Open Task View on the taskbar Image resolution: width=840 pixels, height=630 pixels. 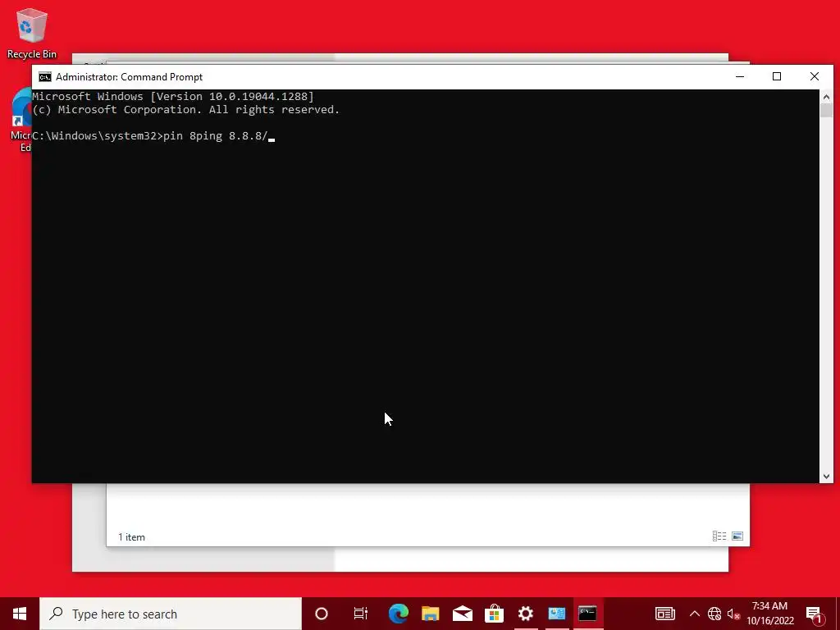pyautogui.click(x=361, y=614)
